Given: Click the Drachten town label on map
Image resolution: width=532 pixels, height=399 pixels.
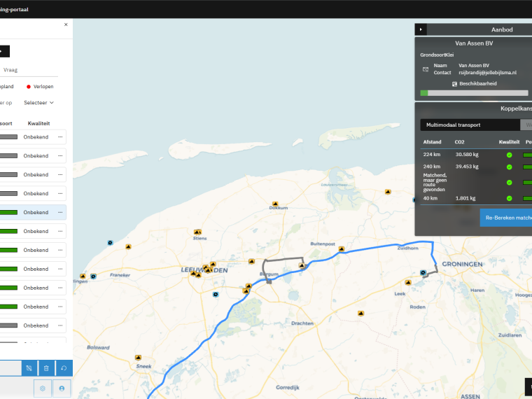Looking at the screenshot, I should click(302, 323).
